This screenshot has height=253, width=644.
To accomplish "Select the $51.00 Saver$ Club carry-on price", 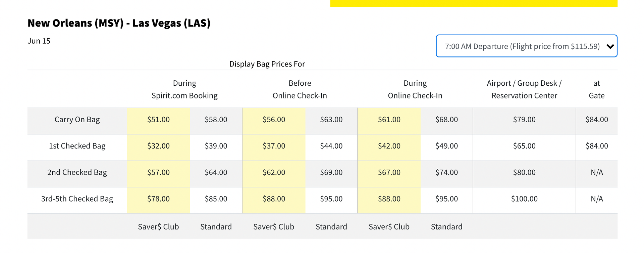I will click(x=158, y=119).
